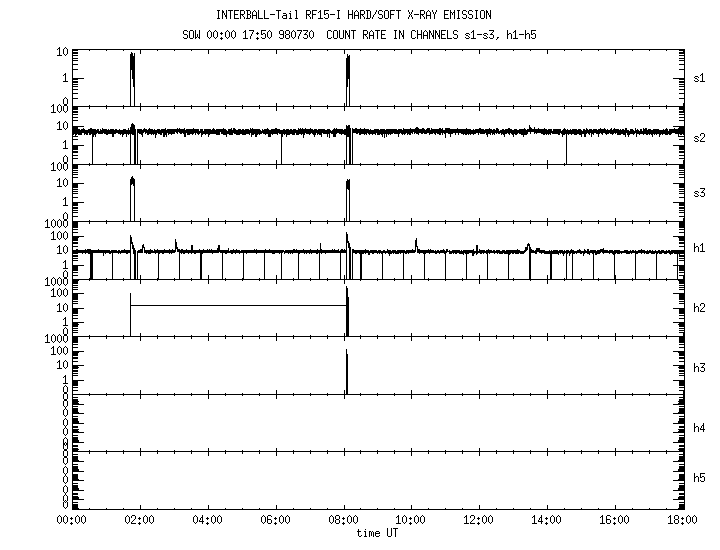Screen dimensions: 720x550
Task: Click the h2 channel label
Action: (x=700, y=309)
